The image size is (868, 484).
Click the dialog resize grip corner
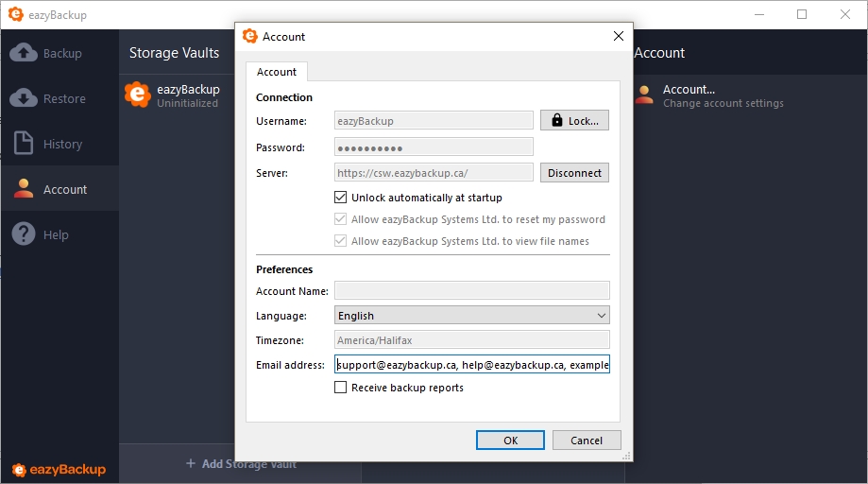tap(626, 456)
